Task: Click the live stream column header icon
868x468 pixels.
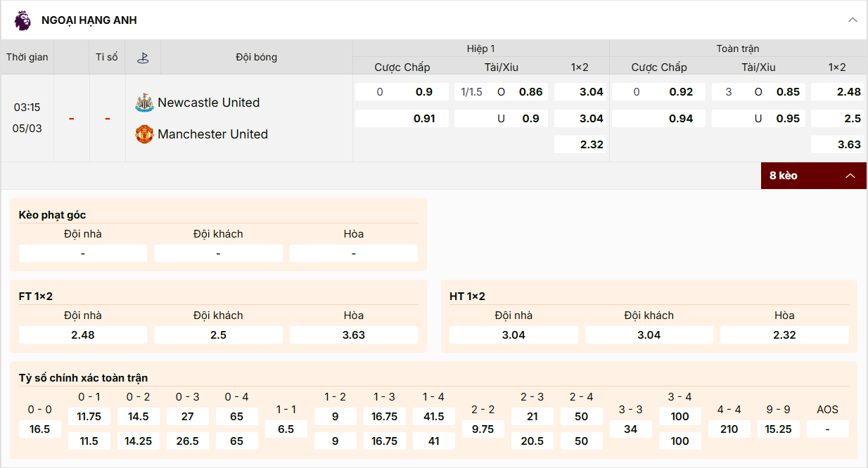Action: (x=143, y=58)
